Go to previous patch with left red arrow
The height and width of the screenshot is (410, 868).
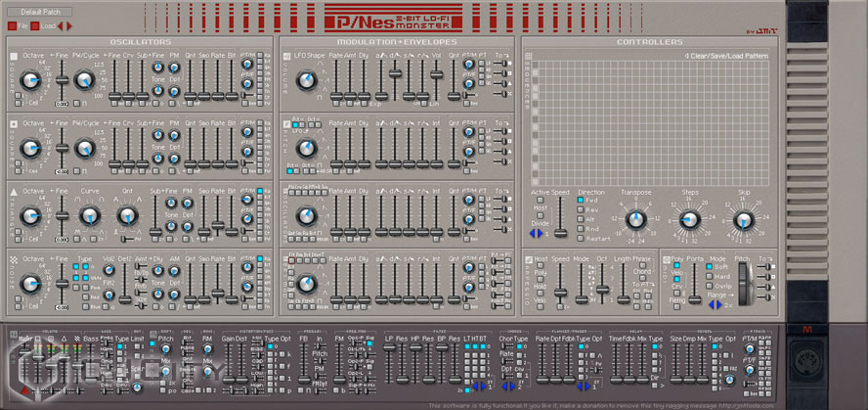pyautogui.click(x=61, y=26)
